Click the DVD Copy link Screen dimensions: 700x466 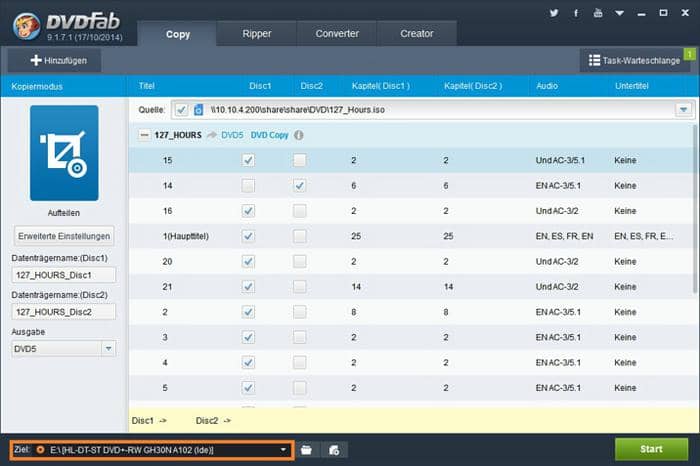click(x=269, y=135)
